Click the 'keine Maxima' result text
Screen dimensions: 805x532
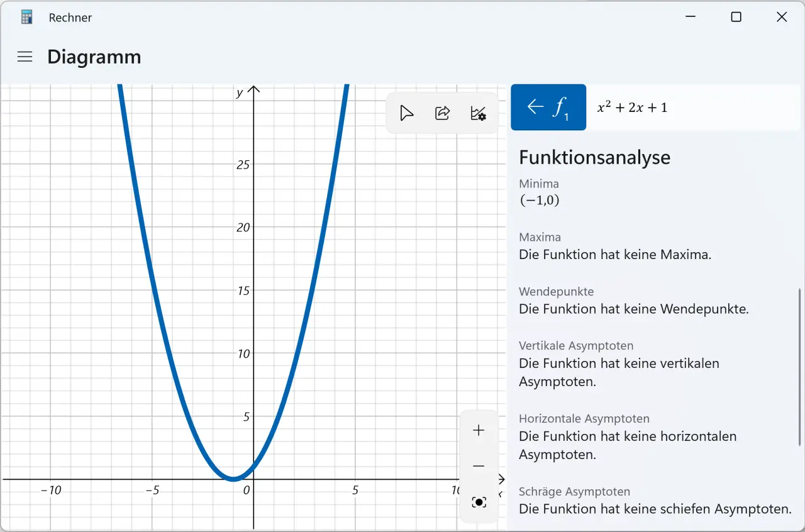point(614,255)
